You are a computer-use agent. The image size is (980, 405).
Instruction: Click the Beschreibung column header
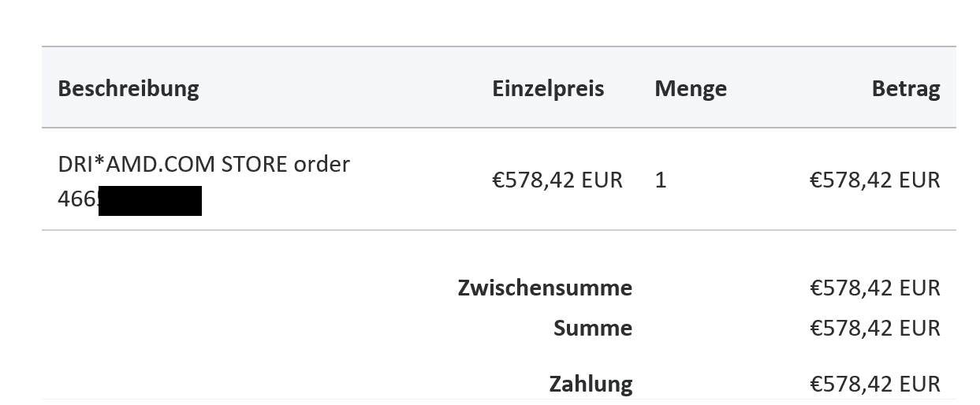click(128, 87)
